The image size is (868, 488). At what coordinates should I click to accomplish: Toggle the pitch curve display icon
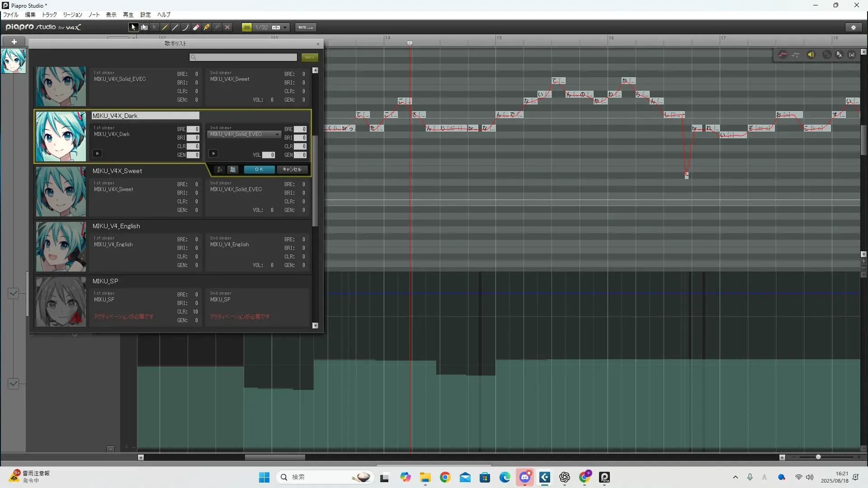point(783,55)
